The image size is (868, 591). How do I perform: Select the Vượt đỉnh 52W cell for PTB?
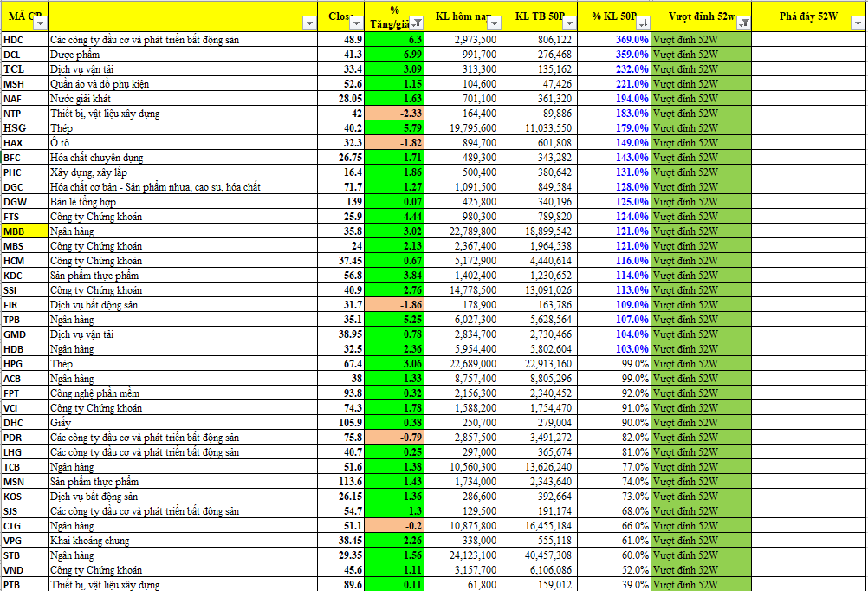tap(702, 585)
